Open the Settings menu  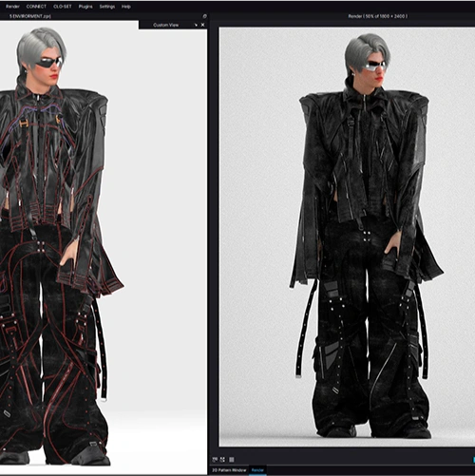point(107,7)
